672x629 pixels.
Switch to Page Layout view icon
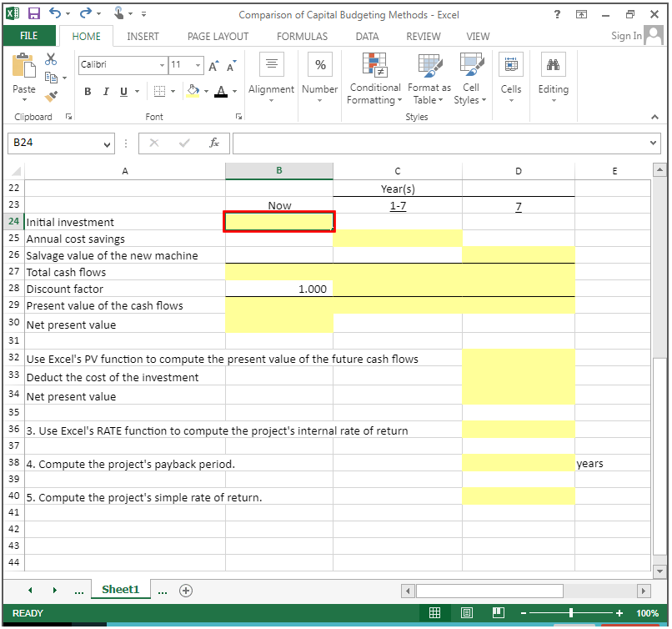(x=466, y=613)
